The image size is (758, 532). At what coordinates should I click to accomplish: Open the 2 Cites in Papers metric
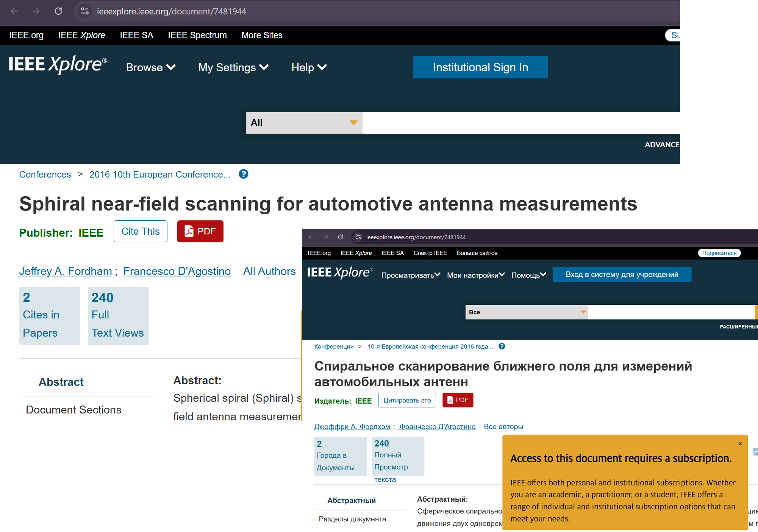(50, 316)
